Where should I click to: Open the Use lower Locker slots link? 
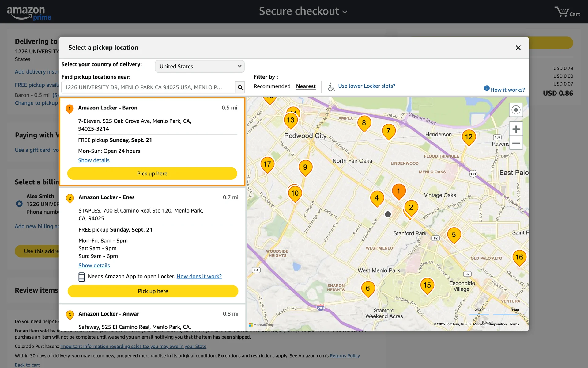[x=366, y=86]
